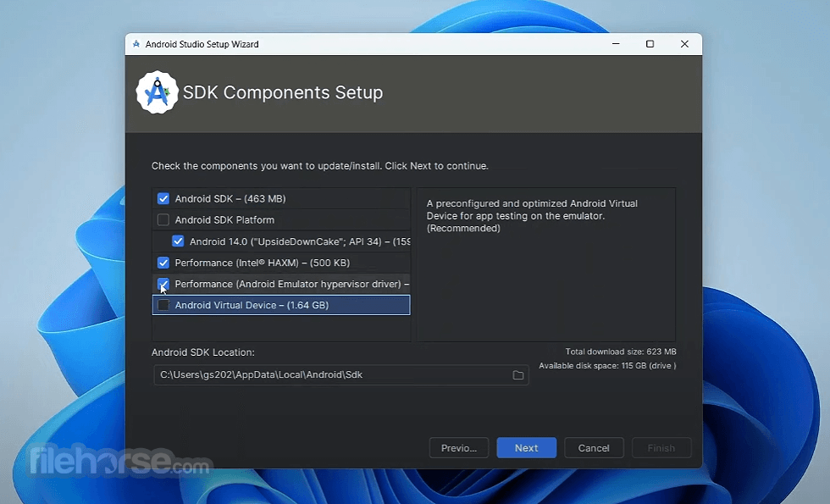830x504 pixels.
Task: Go back with the Previous button
Action: tap(458, 448)
